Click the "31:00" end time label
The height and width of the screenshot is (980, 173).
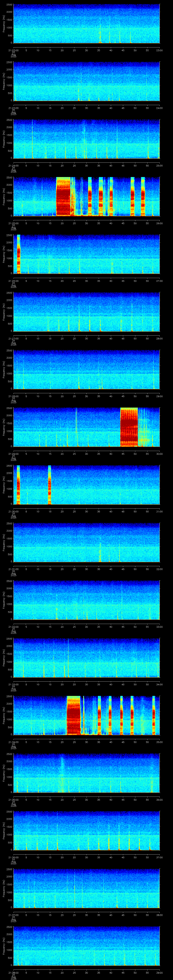point(160,511)
